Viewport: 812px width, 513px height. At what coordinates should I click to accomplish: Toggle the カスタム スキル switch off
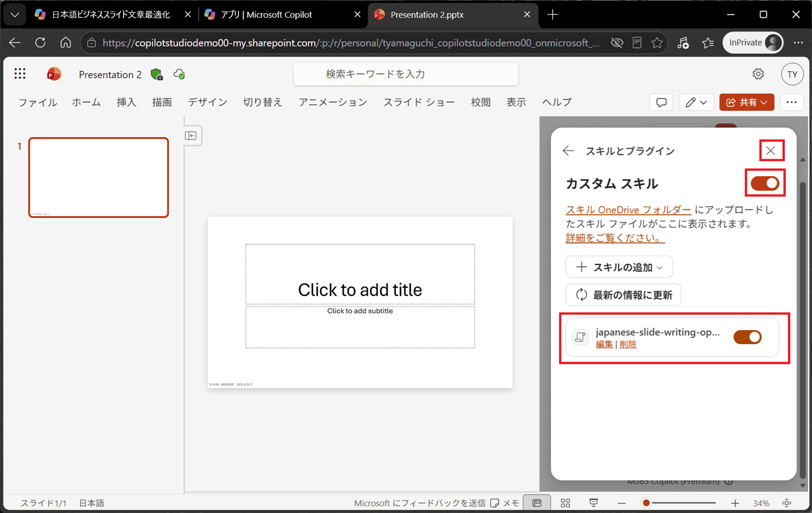(765, 183)
